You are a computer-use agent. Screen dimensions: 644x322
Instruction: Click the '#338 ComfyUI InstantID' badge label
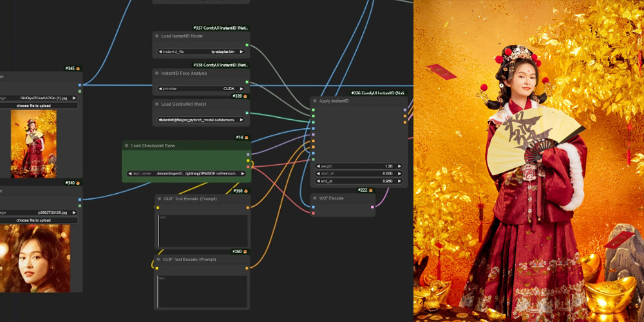click(220, 65)
